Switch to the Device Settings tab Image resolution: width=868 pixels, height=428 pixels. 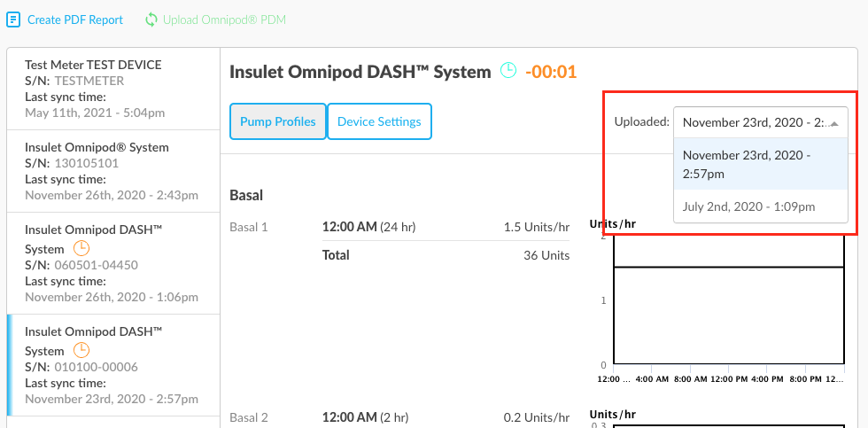click(379, 121)
